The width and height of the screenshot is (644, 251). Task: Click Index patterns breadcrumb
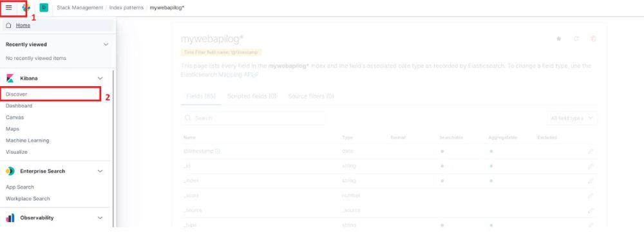click(126, 8)
